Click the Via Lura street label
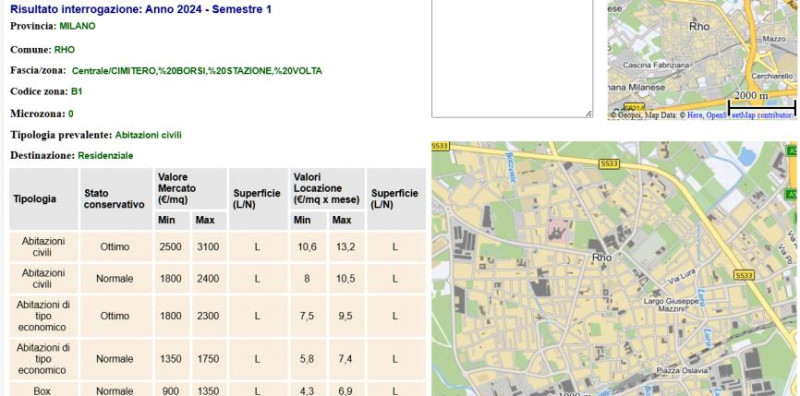 pyautogui.click(x=682, y=277)
